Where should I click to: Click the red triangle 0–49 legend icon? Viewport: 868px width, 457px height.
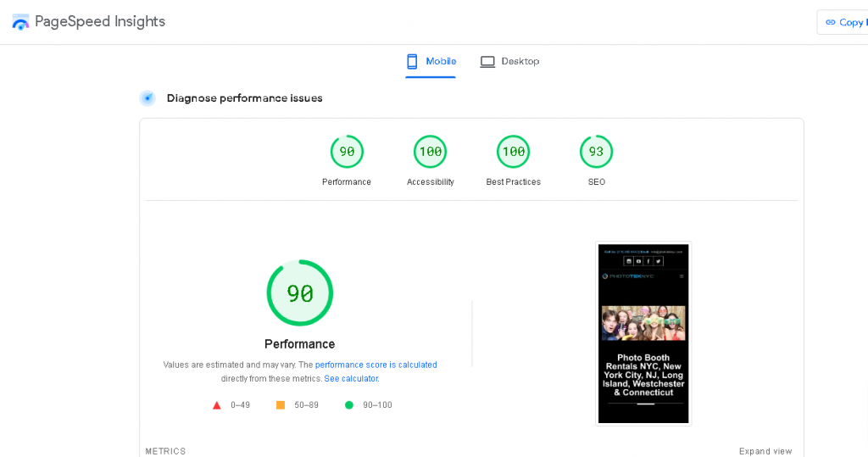(x=217, y=405)
